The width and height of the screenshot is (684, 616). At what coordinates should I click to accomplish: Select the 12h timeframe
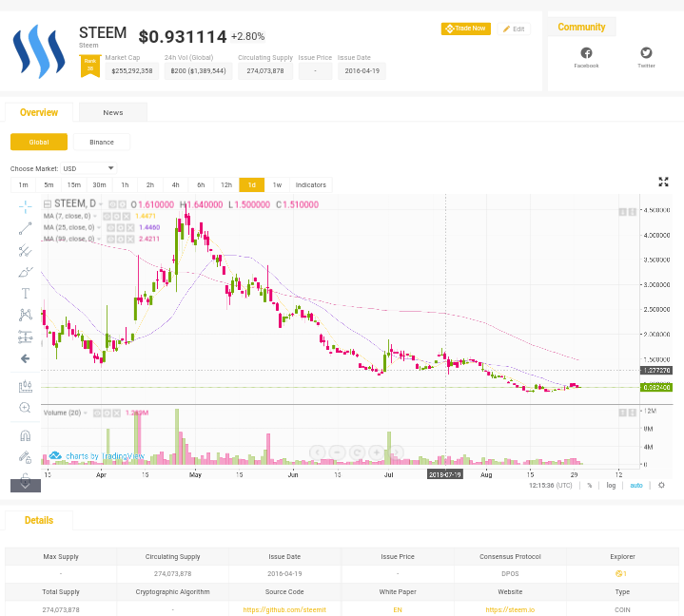pyautogui.click(x=226, y=184)
